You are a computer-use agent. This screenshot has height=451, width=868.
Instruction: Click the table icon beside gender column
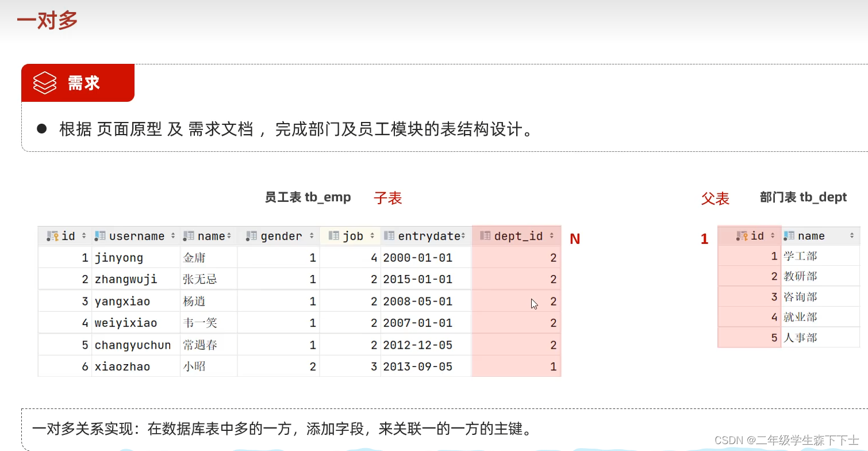(x=251, y=235)
